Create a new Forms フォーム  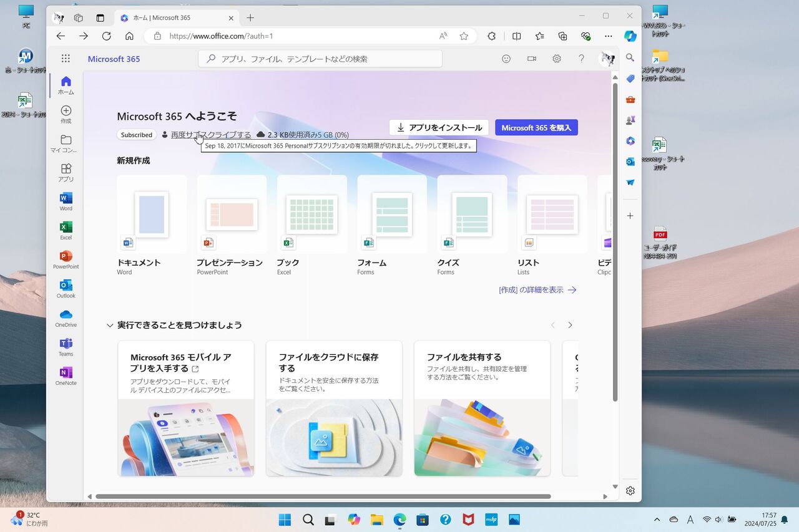(x=392, y=225)
